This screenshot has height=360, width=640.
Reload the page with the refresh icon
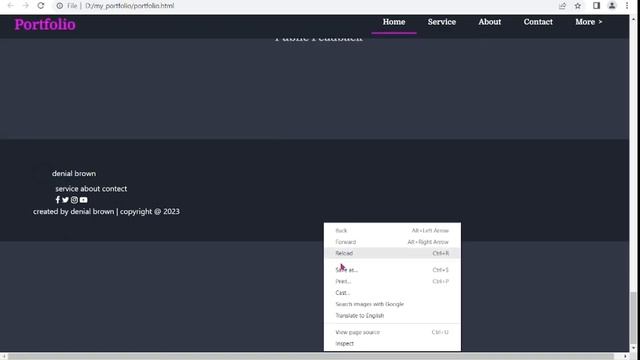click(40, 6)
